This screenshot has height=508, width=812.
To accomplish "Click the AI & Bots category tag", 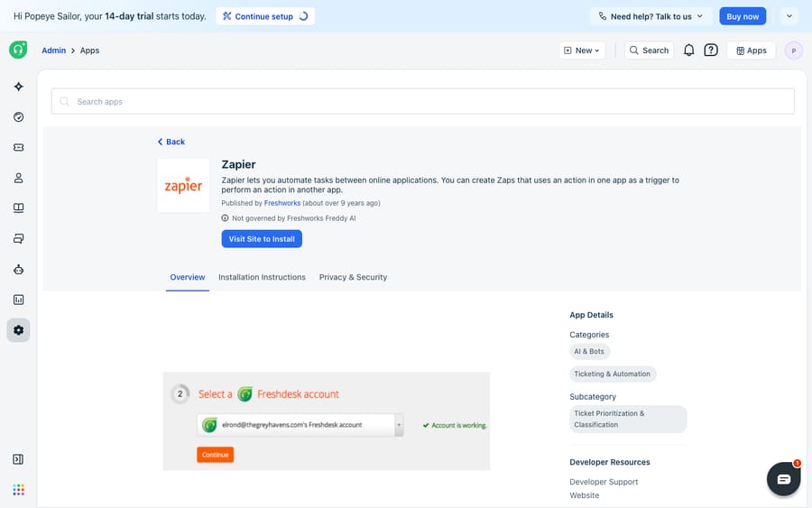I will pyautogui.click(x=589, y=351).
